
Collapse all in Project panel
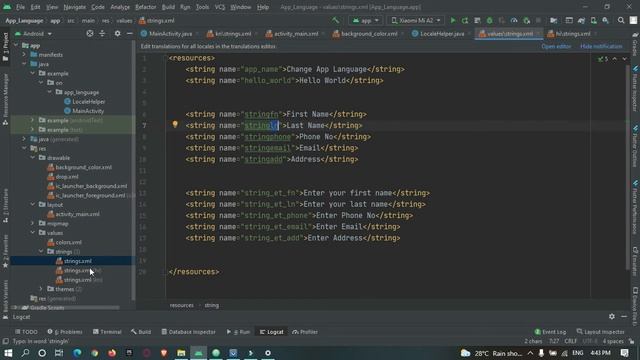(x=102, y=33)
